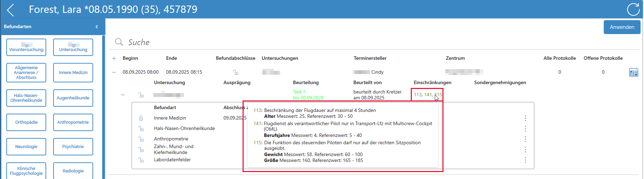Screen dimensions: 644x179
Task: Click the Test 1 assessment text
Action: point(299,92)
